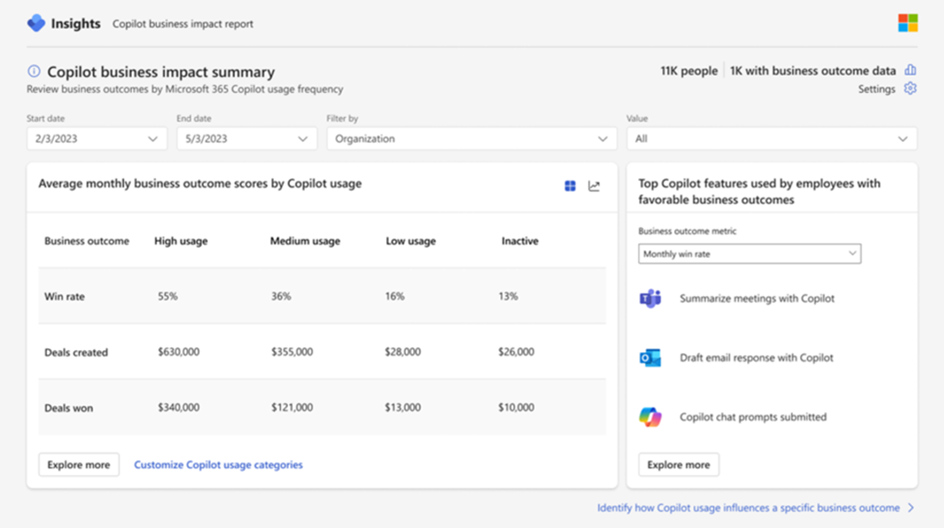Click the $26,000 deals created value
944x528 pixels.
pyautogui.click(x=516, y=352)
